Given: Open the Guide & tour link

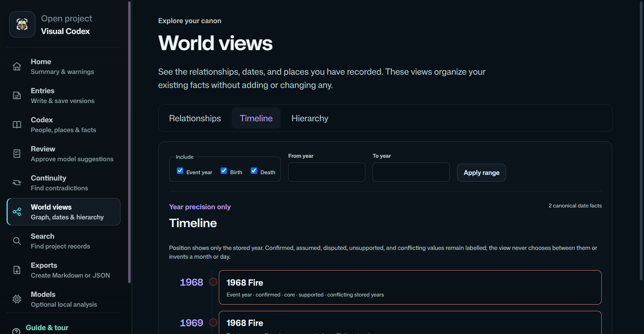Looking at the screenshot, I should 47,328.
